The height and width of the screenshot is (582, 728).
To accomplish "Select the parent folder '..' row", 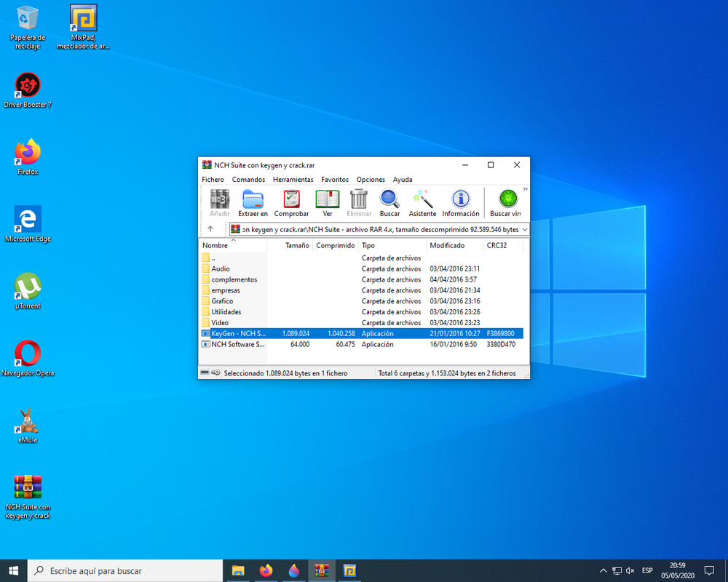I will point(362,258).
